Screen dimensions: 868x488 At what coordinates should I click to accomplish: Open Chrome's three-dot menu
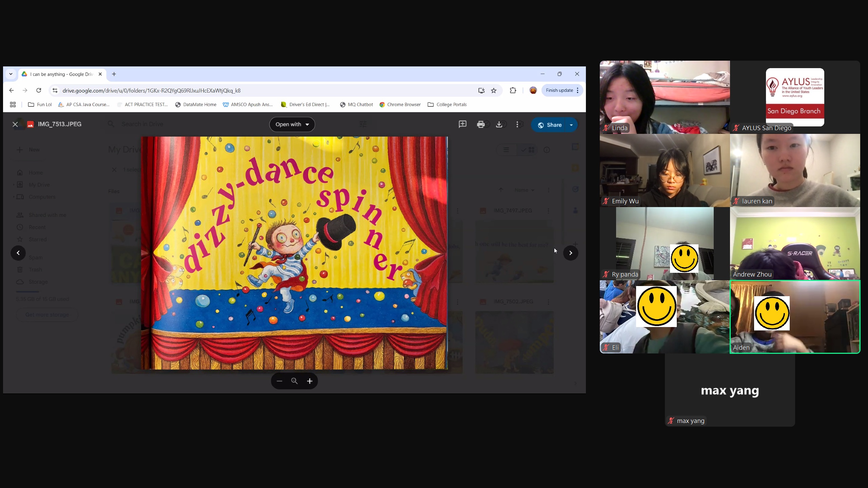(x=578, y=90)
